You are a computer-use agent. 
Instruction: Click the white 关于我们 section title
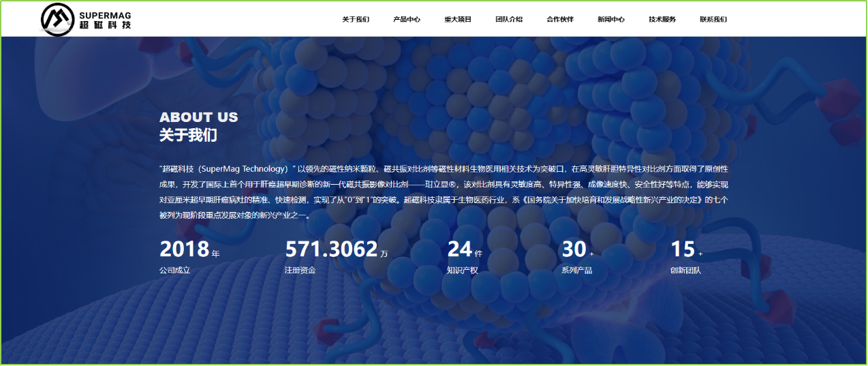[x=188, y=135]
